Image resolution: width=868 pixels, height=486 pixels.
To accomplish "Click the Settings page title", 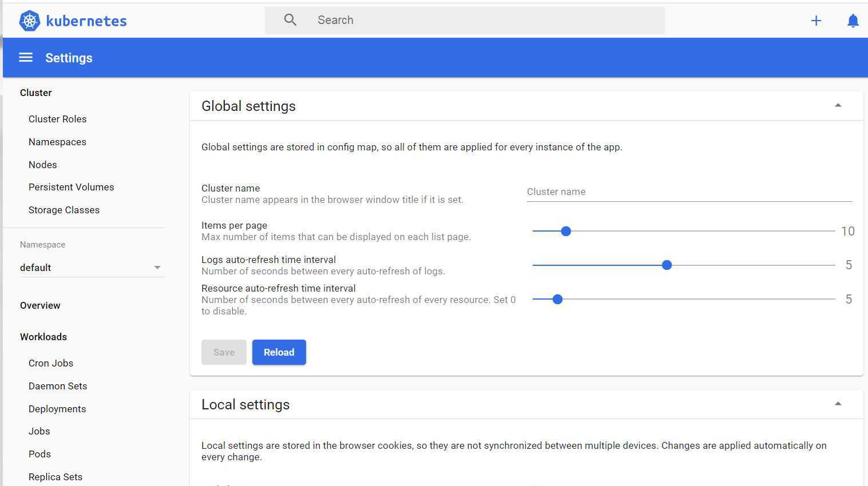I will (x=69, y=58).
